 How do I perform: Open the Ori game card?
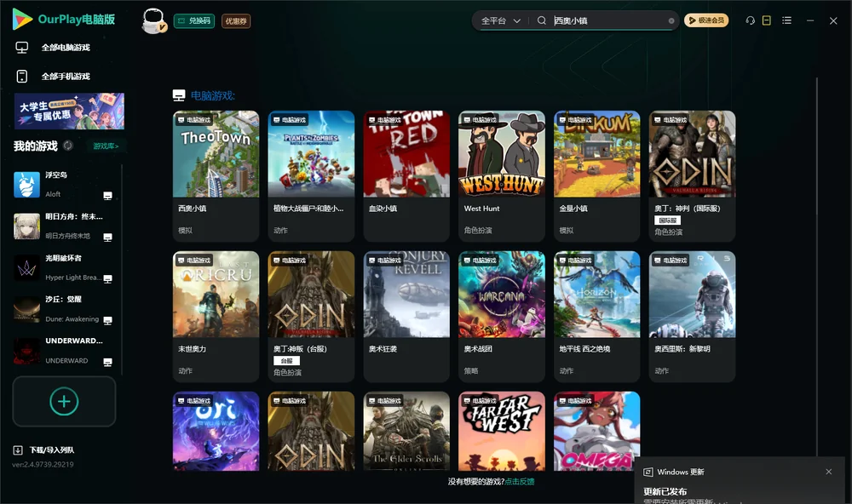pyautogui.click(x=216, y=432)
